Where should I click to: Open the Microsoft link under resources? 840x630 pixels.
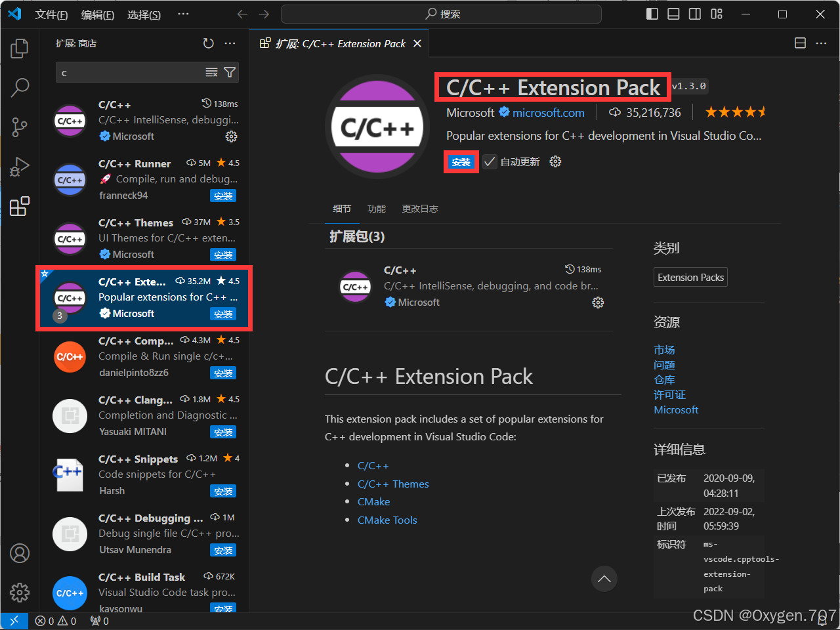point(676,409)
